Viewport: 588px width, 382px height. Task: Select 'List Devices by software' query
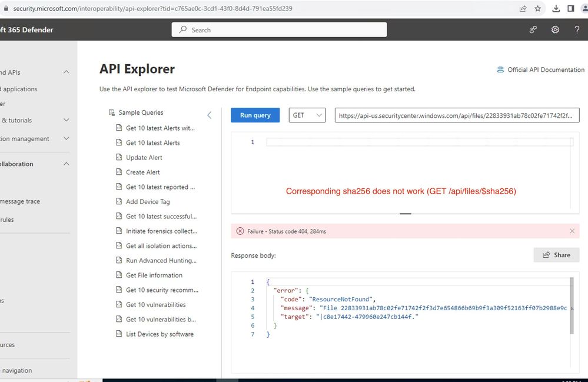pos(160,334)
